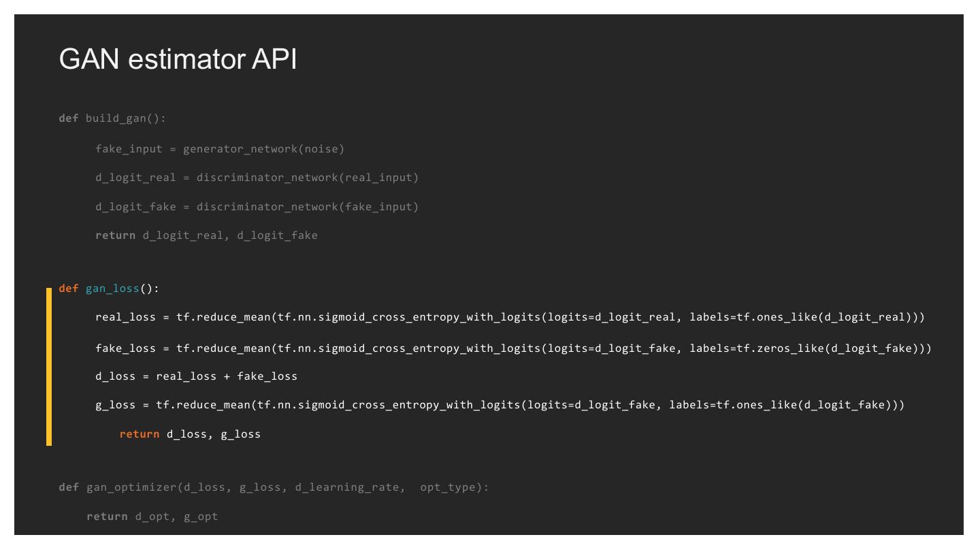Viewport: 980px width, 552px height.
Task: Click the orange 'return' keyword before d_loss, g_loss
Action: (139, 434)
